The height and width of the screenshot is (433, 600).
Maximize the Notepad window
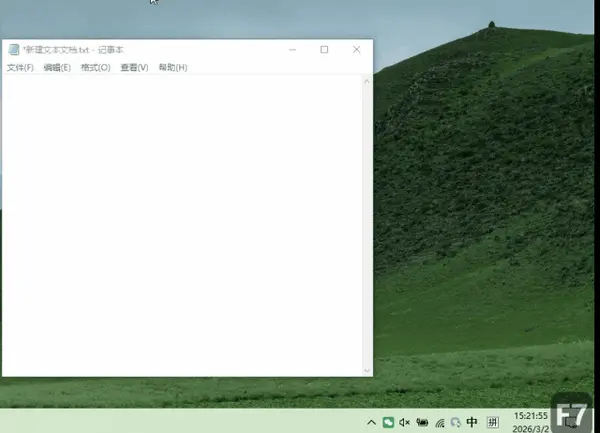pos(324,50)
